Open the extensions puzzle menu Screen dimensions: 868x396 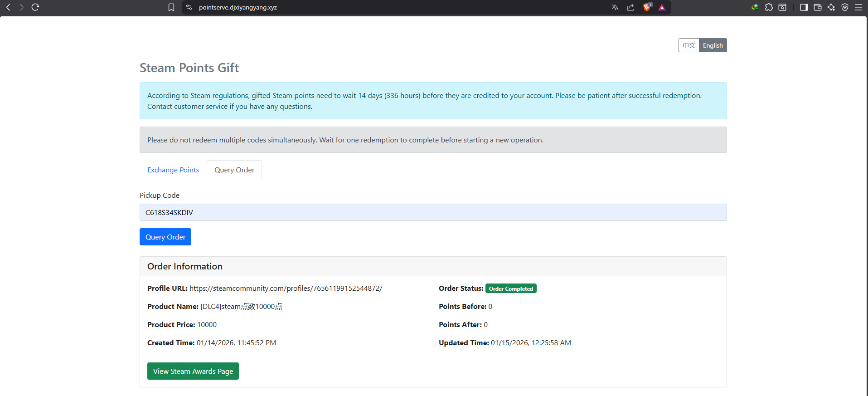769,7
